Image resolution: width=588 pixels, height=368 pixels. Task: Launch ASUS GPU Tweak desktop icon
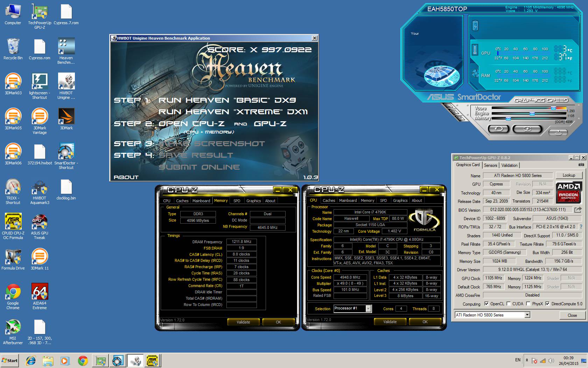(x=40, y=227)
